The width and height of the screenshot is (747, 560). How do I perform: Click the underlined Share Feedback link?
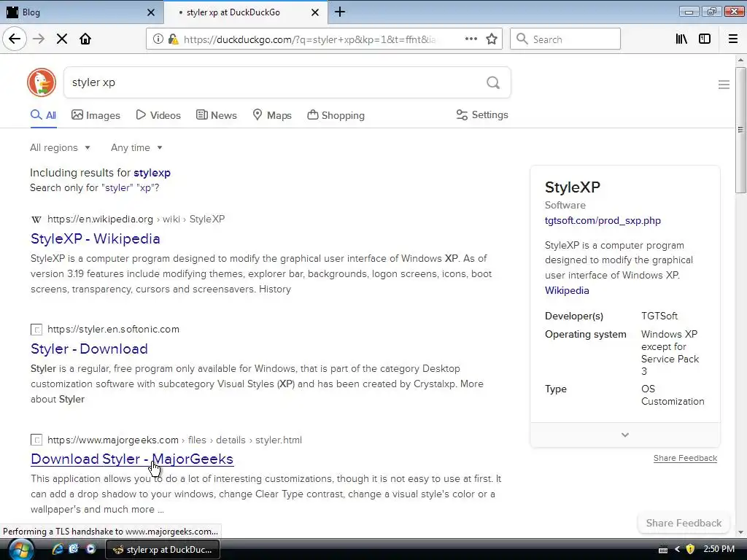click(685, 458)
